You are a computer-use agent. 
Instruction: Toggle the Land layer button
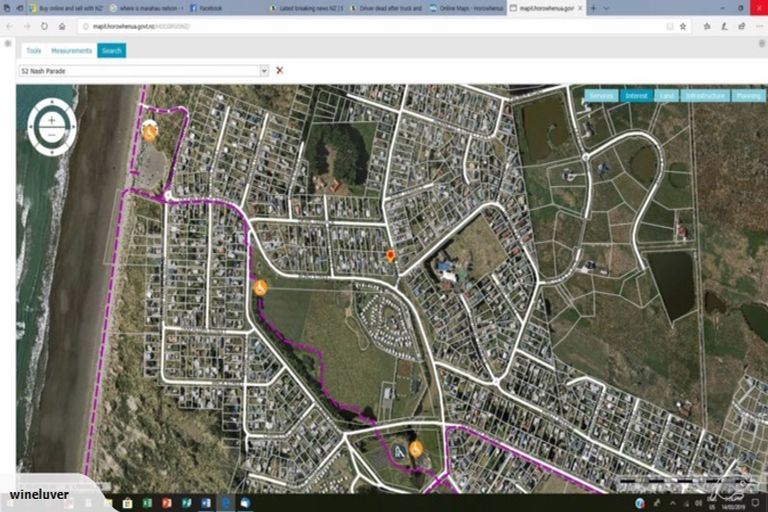[x=666, y=96]
